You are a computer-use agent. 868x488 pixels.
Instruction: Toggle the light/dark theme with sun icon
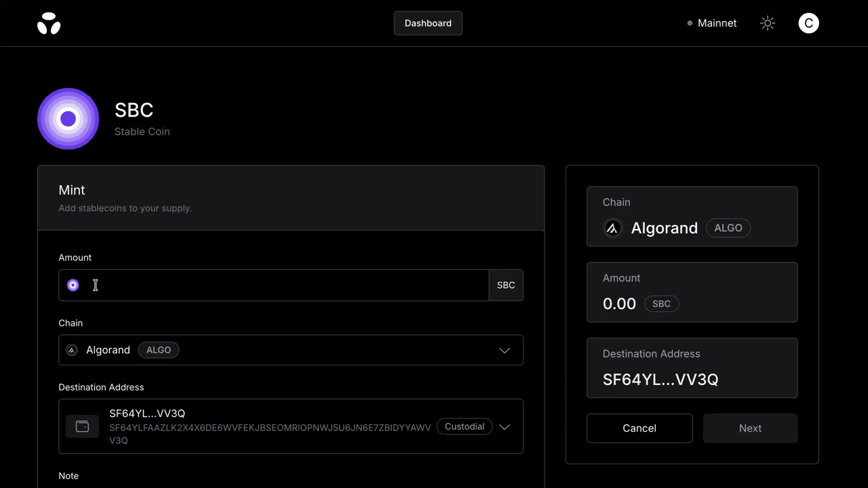point(767,23)
